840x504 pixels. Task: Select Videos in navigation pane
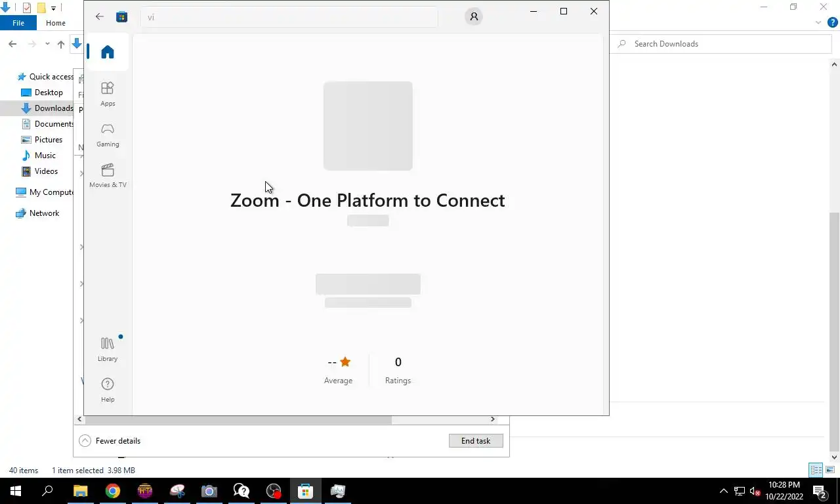click(40, 171)
